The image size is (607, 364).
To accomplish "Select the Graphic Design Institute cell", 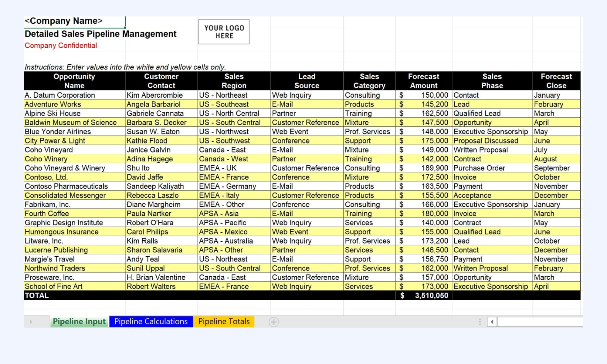I will coord(74,222).
